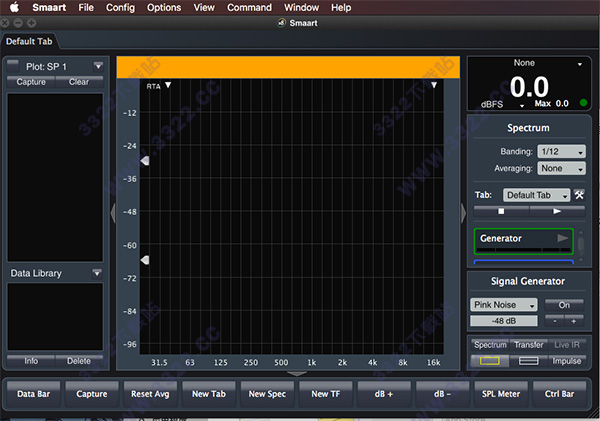Click Capture in the bottom command bar
The image size is (600, 421).
[x=92, y=394]
